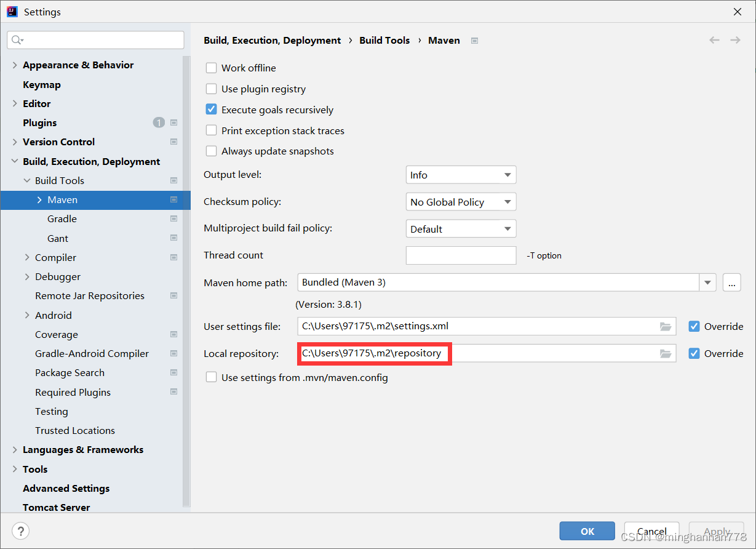Click the breadcrumb project icon after Maven
Viewport: 756px width, 549px height.
pyautogui.click(x=474, y=41)
